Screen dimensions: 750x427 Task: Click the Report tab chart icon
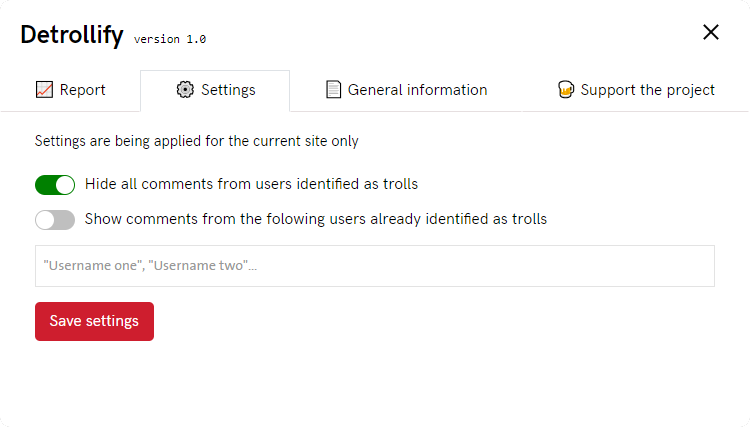point(44,90)
